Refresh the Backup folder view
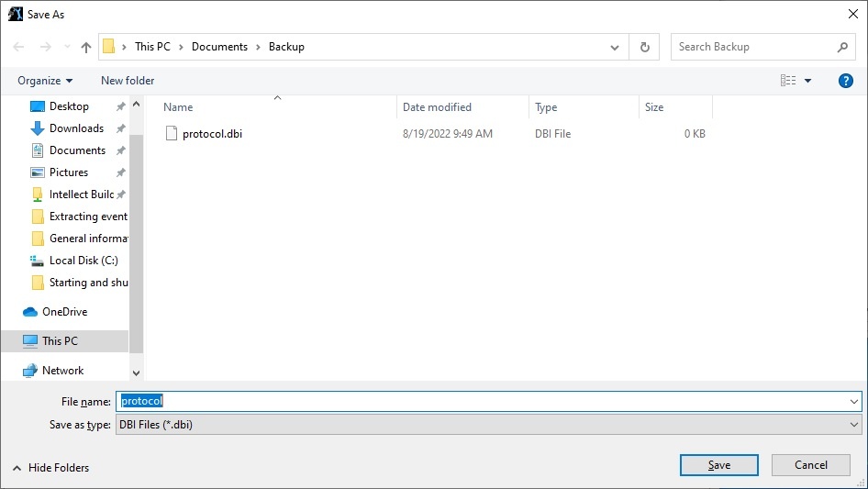This screenshot has width=868, height=489. (x=644, y=47)
